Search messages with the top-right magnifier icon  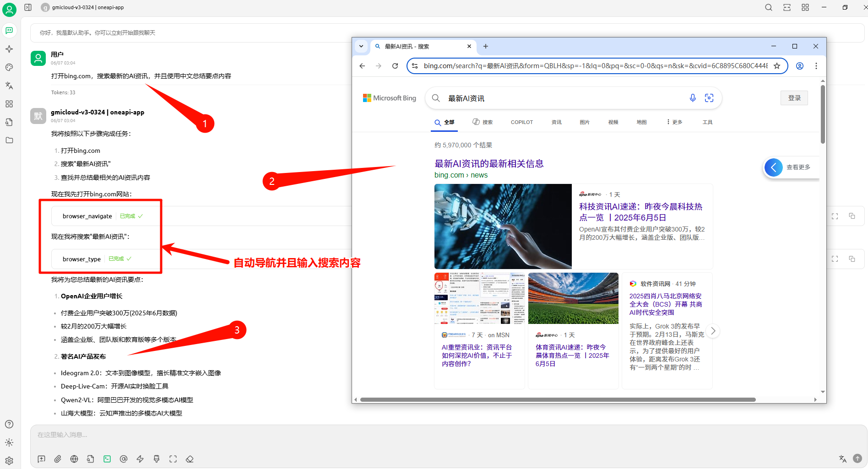tap(769, 7)
